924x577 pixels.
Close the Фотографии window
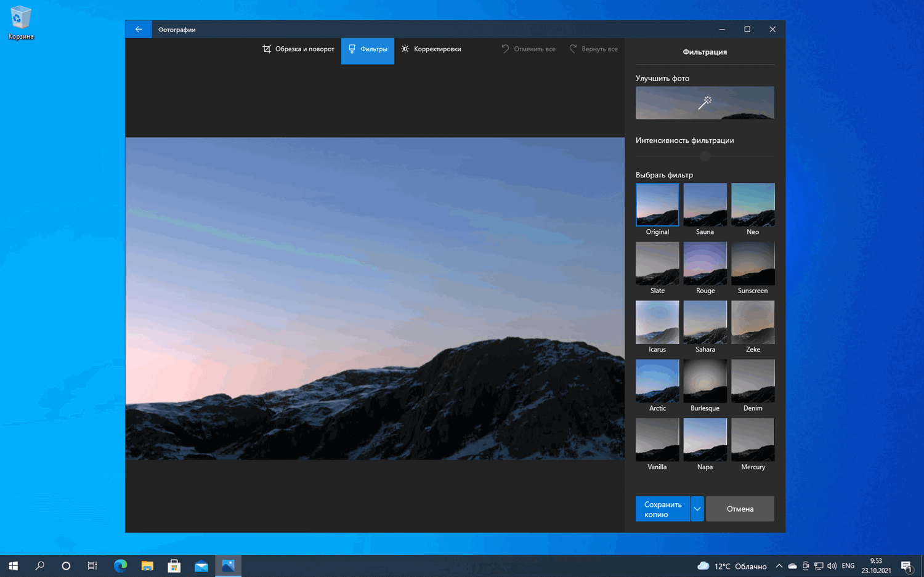[772, 29]
